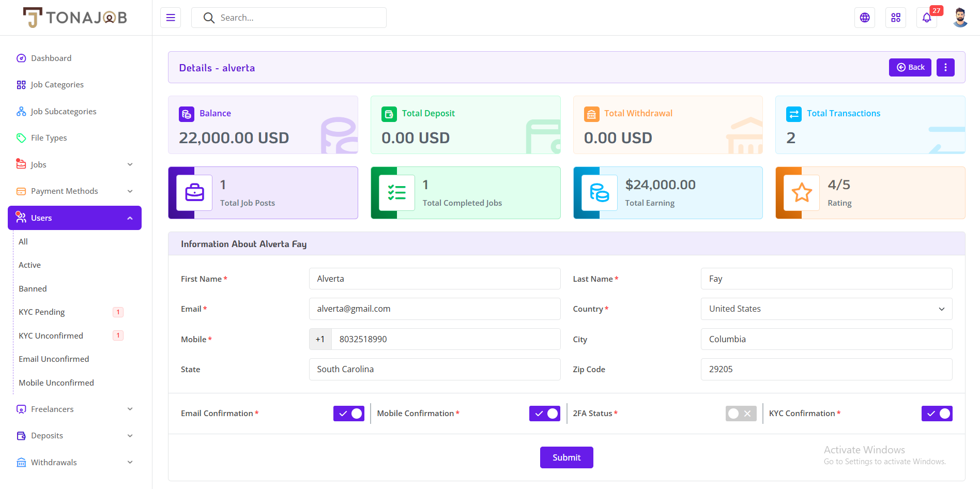Click the admin profile avatar
The image size is (980, 489).
(960, 18)
